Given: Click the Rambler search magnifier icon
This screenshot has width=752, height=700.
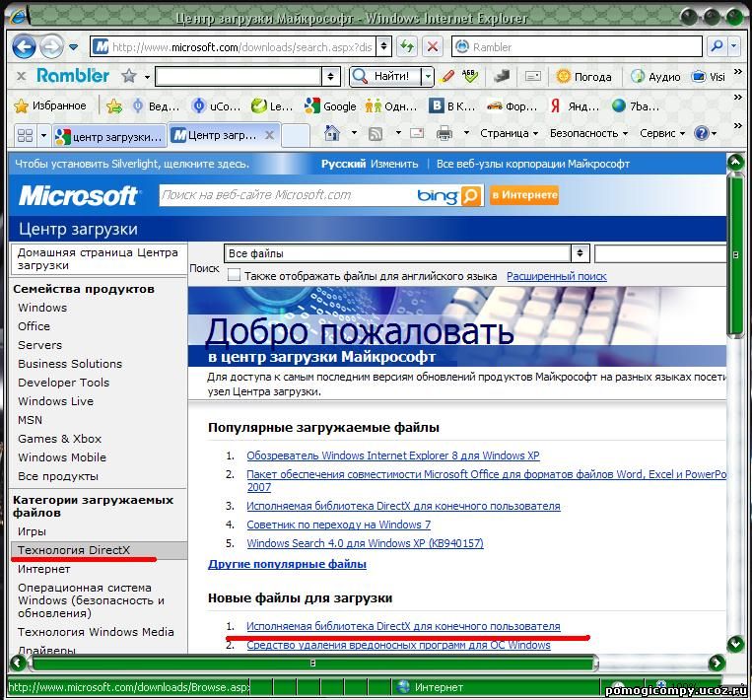Looking at the screenshot, I should [717, 46].
